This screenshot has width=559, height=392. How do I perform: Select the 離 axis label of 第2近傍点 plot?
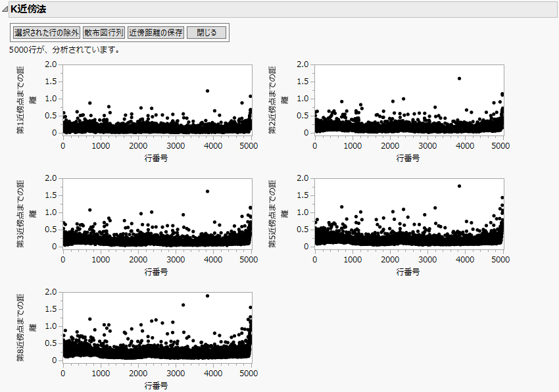click(x=284, y=99)
